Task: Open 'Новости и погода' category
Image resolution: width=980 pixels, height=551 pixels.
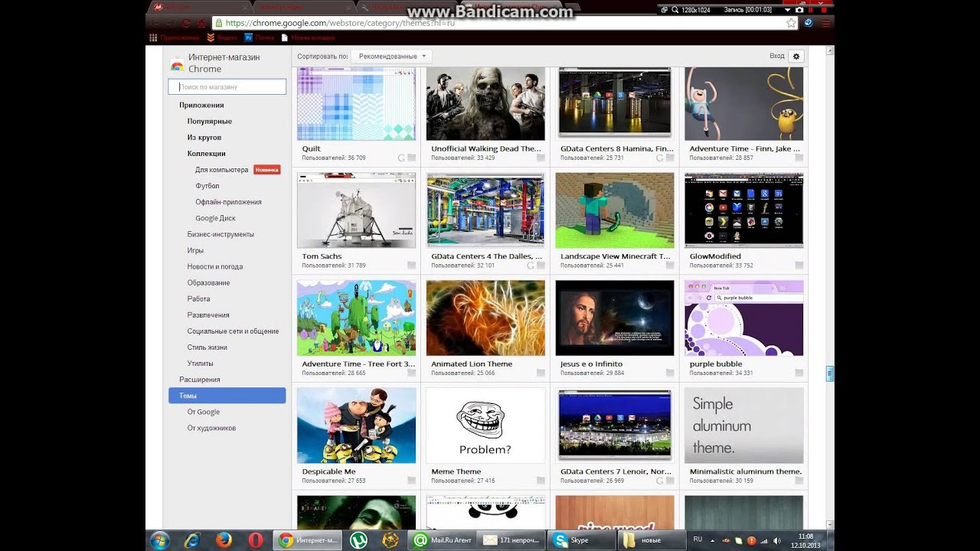Action: [x=215, y=266]
